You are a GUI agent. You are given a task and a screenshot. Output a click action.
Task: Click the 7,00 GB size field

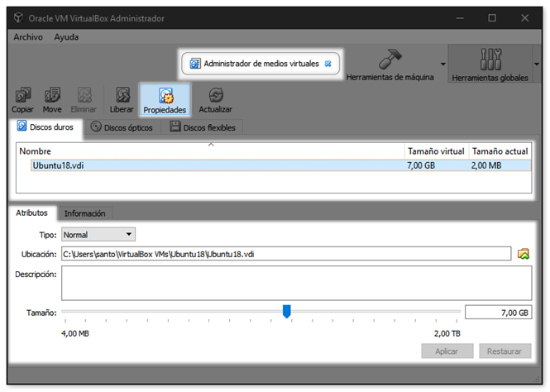498,313
